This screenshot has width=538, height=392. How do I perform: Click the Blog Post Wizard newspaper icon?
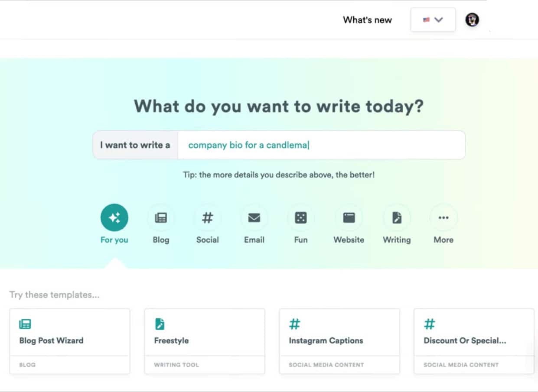tap(25, 324)
